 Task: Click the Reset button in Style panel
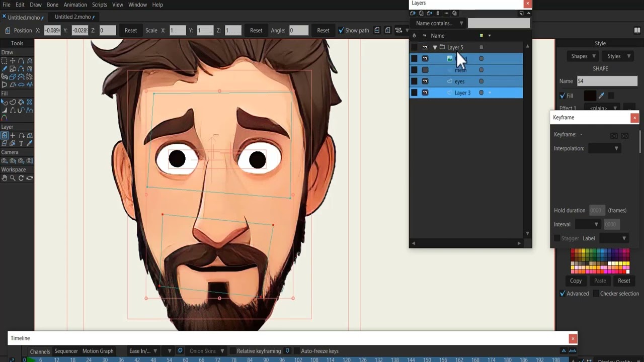pyautogui.click(x=624, y=281)
